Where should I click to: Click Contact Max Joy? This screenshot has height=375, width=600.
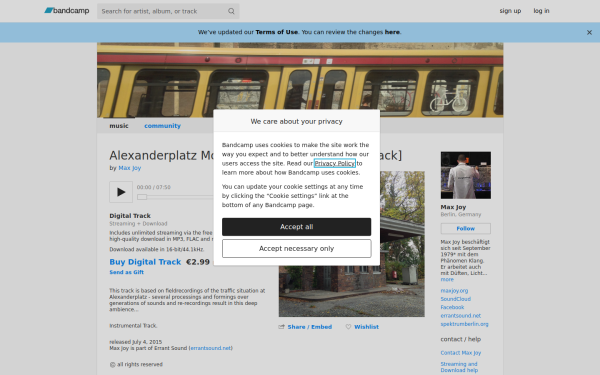[461, 353]
